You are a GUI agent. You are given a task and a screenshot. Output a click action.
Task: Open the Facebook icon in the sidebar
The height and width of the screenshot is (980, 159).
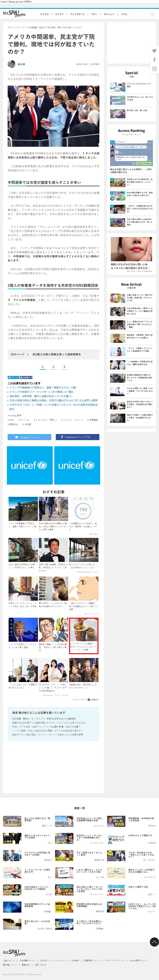(154, 60)
